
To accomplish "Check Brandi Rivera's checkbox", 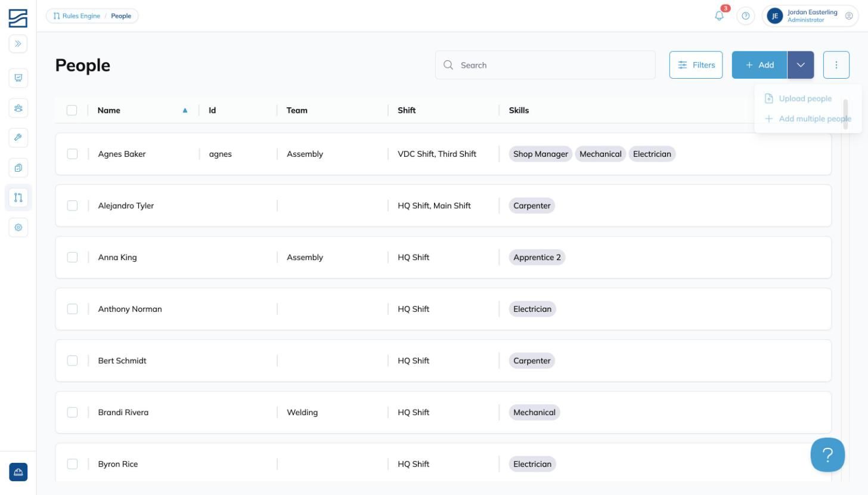I will click(72, 412).
